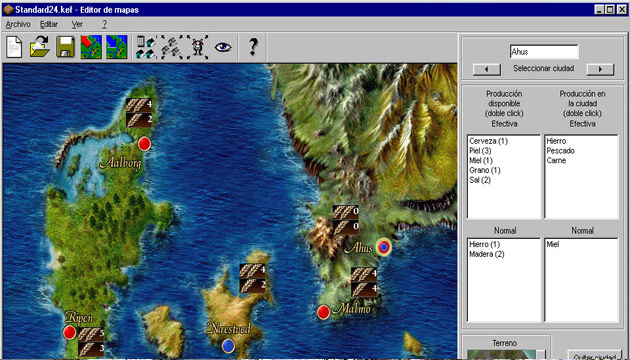Select the Aalborg red city marker
Viewport: 630px width, 360px height.
(144, 143)
